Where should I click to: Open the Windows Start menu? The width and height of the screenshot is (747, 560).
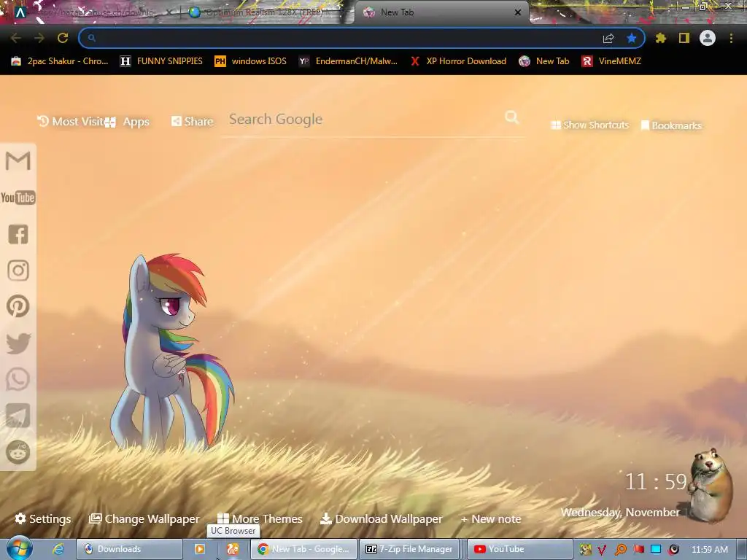point(19,548)
